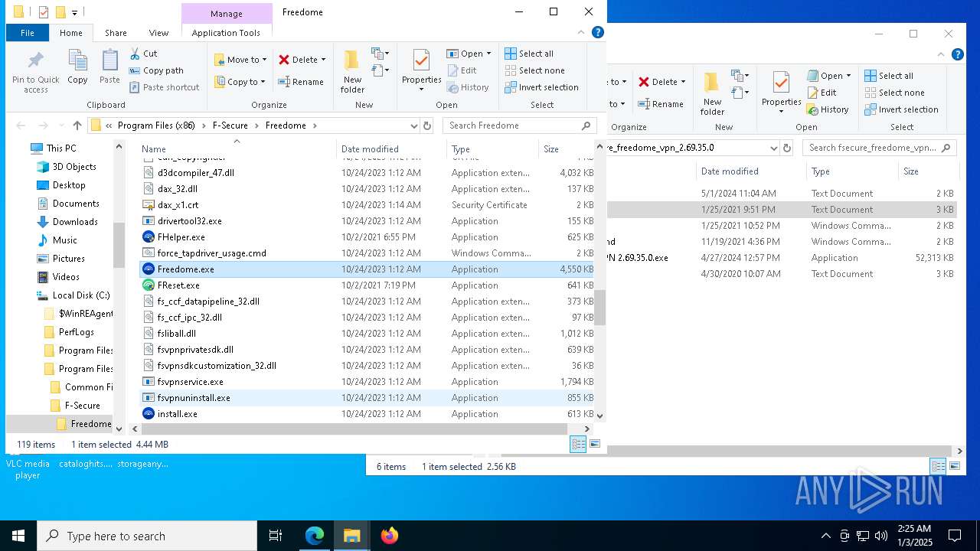
Task: Open the Customize Quick Access Toolbar dropdown
Action: 74,12
